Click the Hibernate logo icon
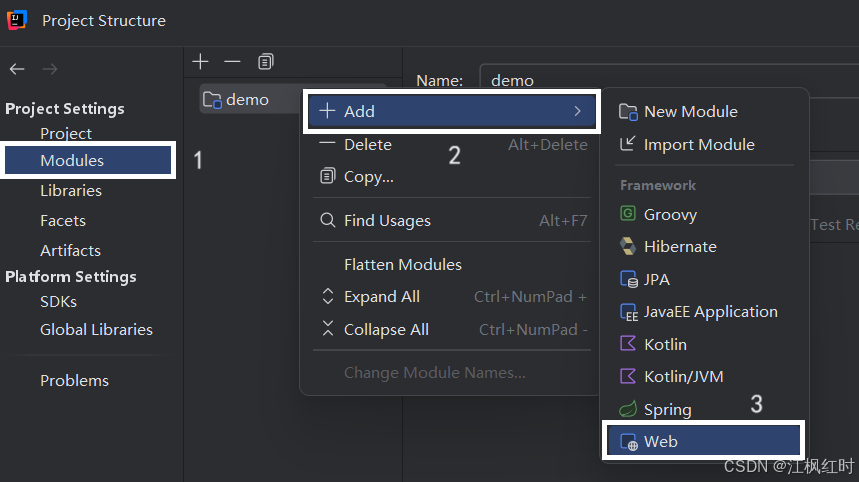The height and width of the screenshot is (482, 859). pos(628,246)
